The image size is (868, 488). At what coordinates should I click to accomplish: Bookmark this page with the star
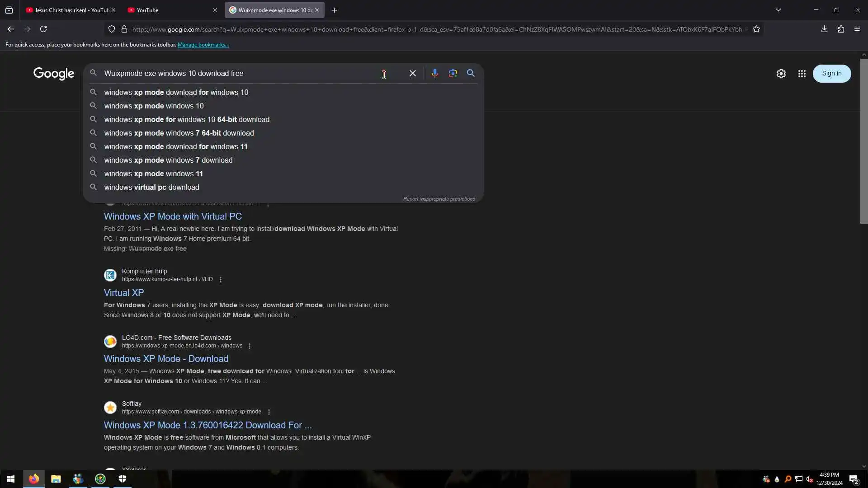click(x=756, y=29)
